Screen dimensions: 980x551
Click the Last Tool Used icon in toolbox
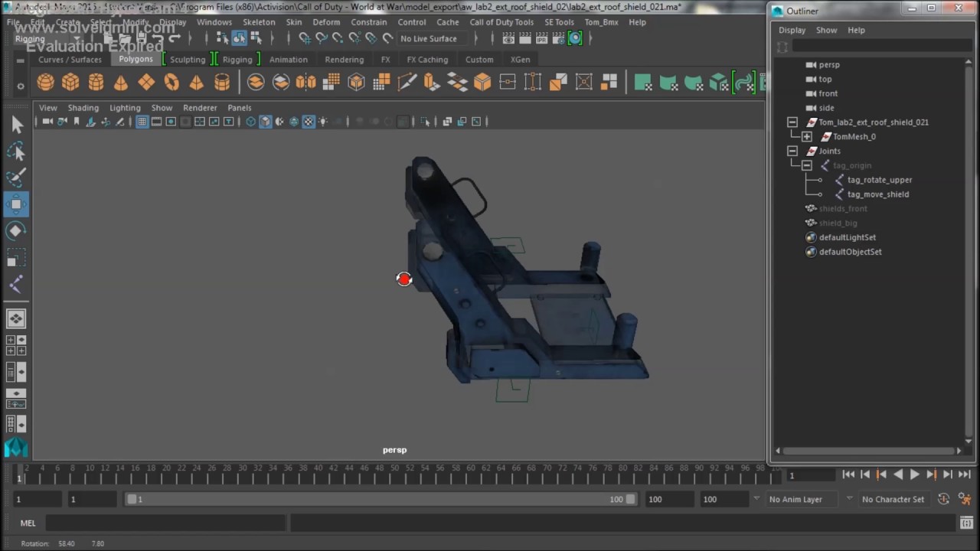(16, 284)
